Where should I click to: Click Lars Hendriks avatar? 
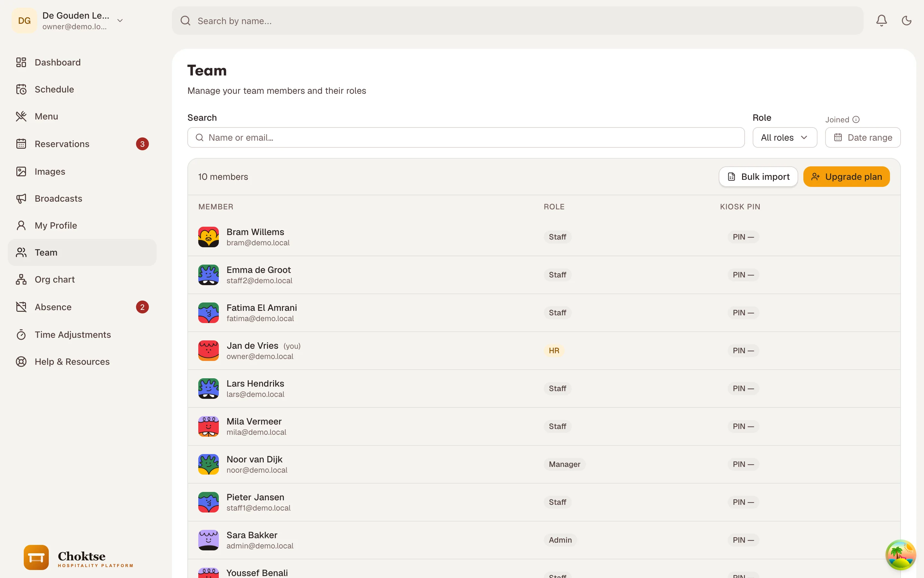(x=209, y=389)
